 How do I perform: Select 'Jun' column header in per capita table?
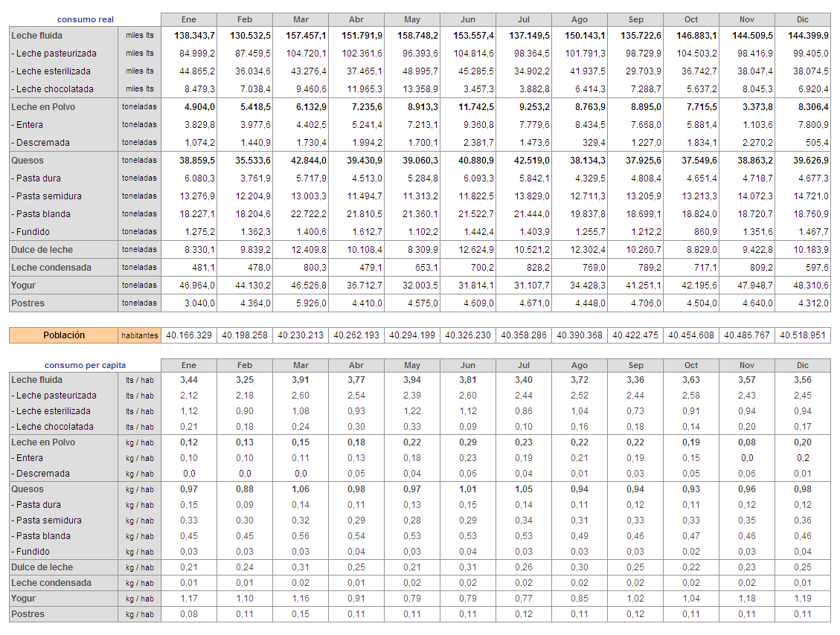tap(468, 365)
